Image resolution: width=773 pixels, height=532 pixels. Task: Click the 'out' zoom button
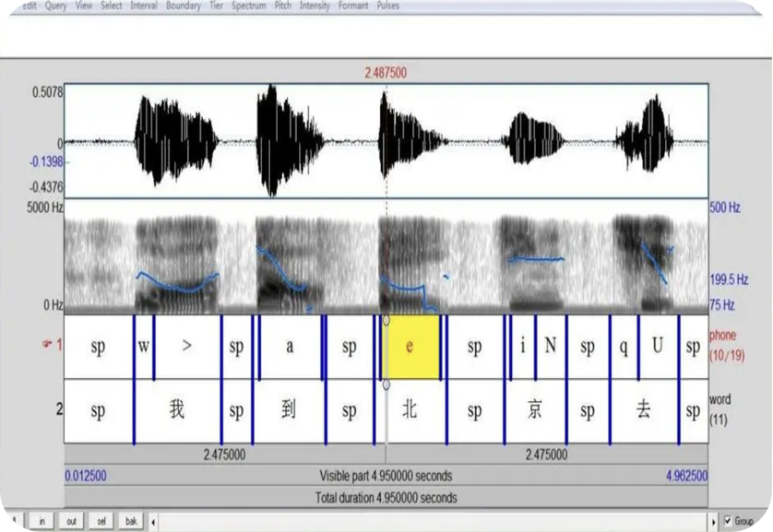coord(71,521)
